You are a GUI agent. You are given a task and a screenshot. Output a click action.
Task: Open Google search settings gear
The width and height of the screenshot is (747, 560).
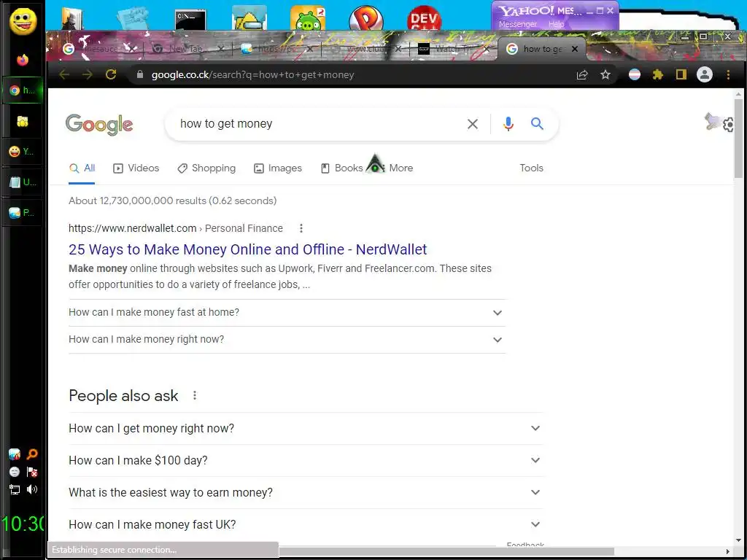728,125
